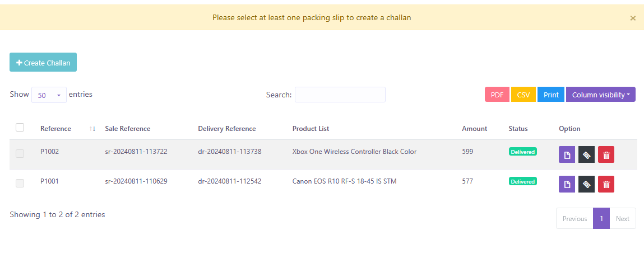Open the Show entries count dropdown
The image size is (644, 258).
[x=49, y=95]
